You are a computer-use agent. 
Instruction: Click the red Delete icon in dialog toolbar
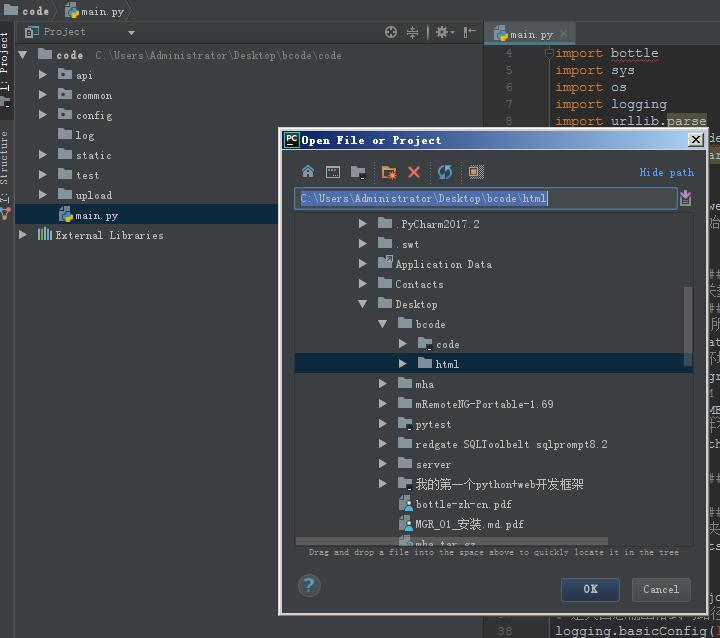click(x=414, y=172)
